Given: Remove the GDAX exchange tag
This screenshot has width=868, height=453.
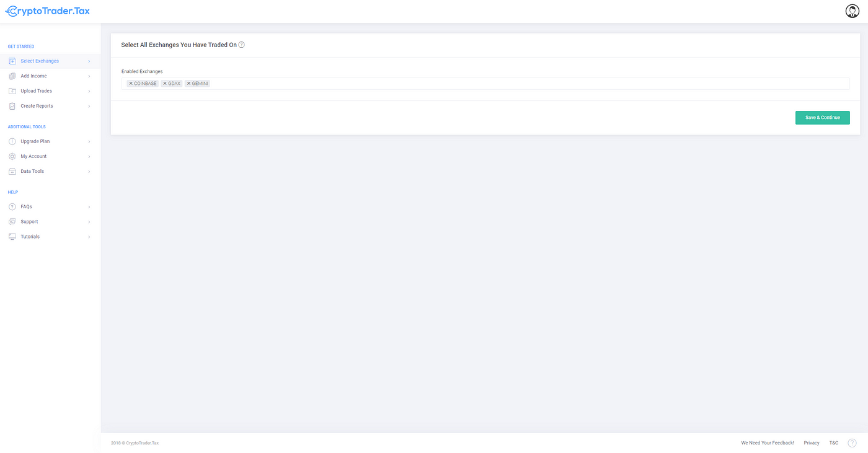Looking at the screenshot, I should [165, 84].
